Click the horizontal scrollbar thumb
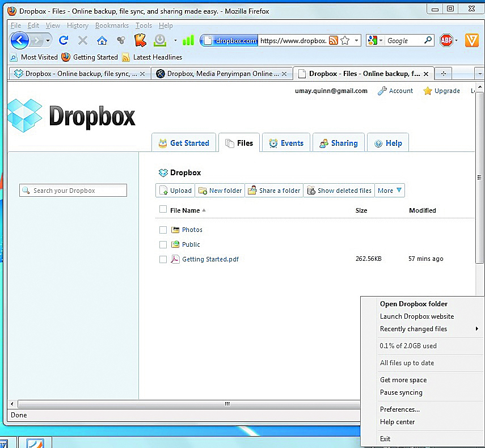485x448 pixels. (227, 404)
